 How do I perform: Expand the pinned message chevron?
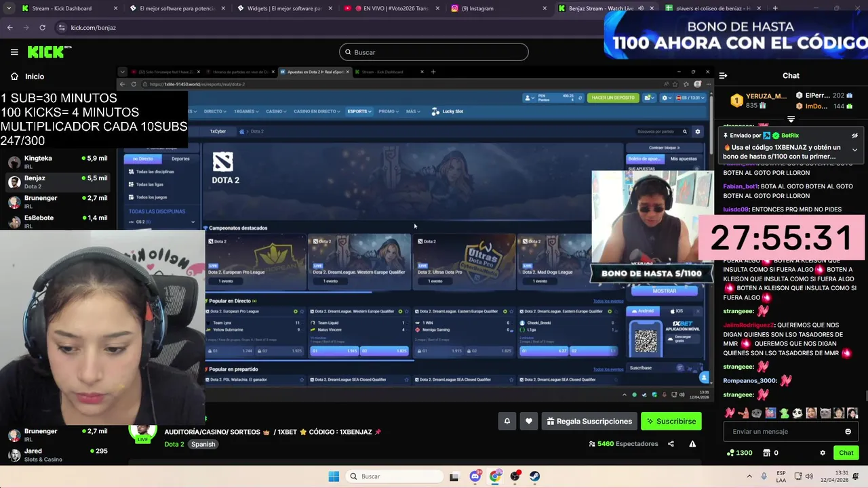coord(854,150)
